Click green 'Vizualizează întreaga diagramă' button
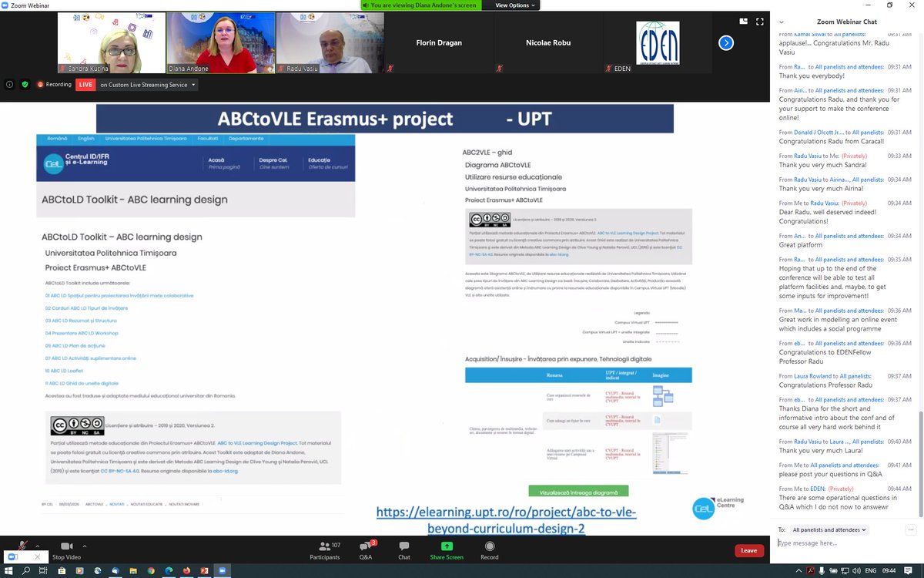924x578 pixels. (x=578, y=491)
